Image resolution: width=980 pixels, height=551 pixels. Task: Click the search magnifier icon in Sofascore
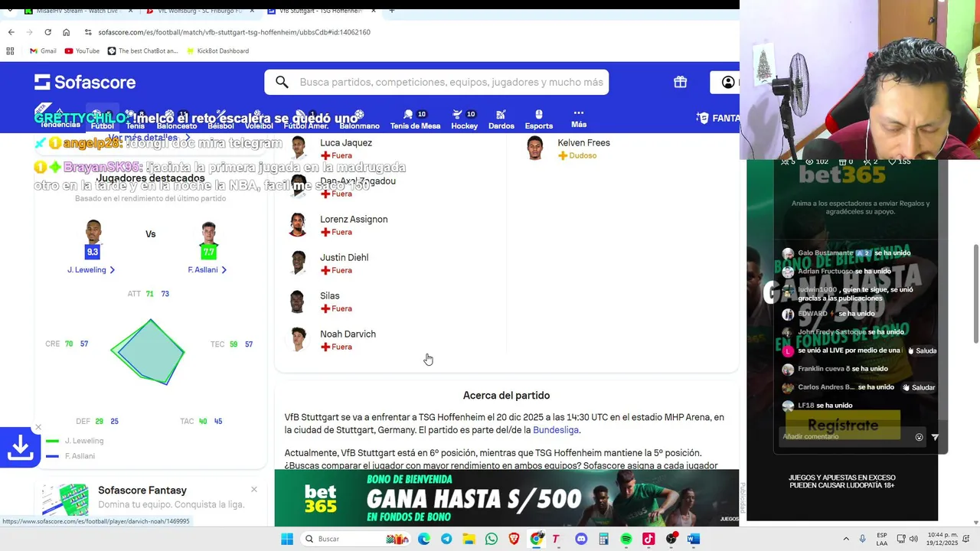click(282, 82)
